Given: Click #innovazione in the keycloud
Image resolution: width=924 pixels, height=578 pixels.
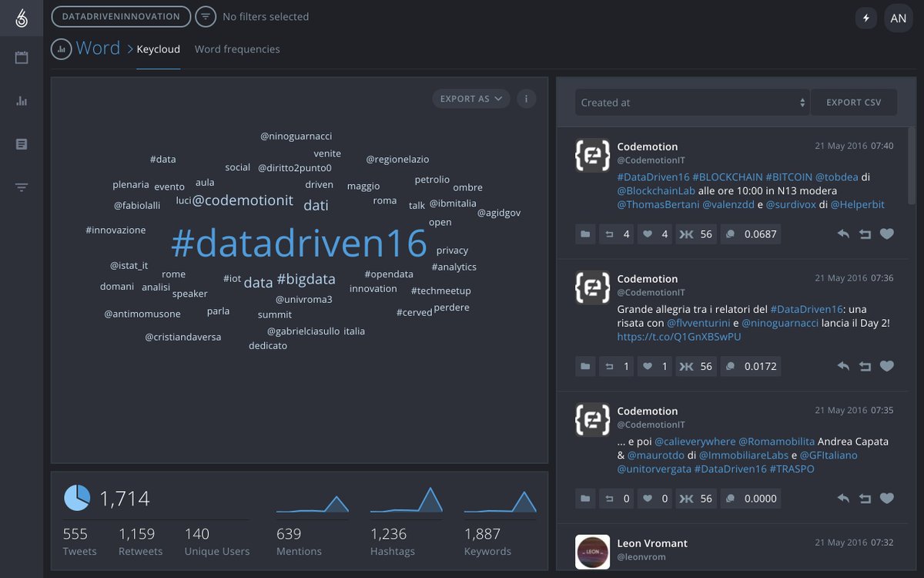Looking at the screenshot, I should [115, 230].
